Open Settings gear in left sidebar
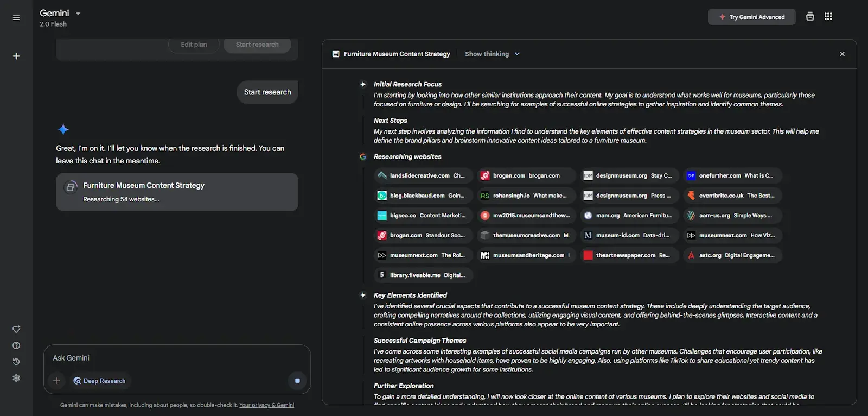 pos(16,378)
